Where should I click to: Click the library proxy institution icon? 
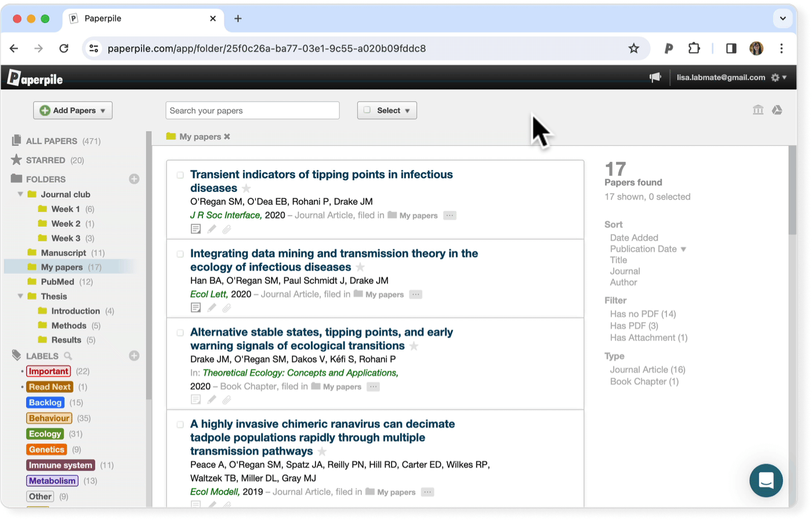(758, 109)
